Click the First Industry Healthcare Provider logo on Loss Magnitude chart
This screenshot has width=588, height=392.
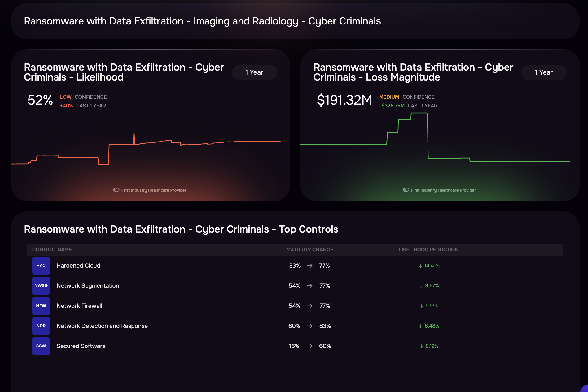coord(440,190)
